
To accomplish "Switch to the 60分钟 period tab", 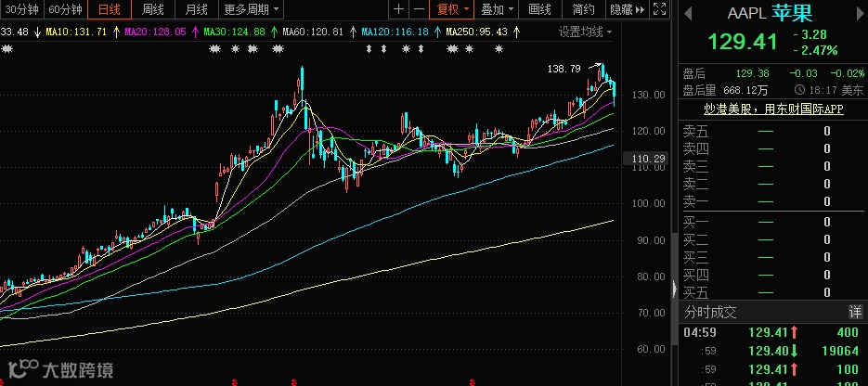I will pos(65,9).
